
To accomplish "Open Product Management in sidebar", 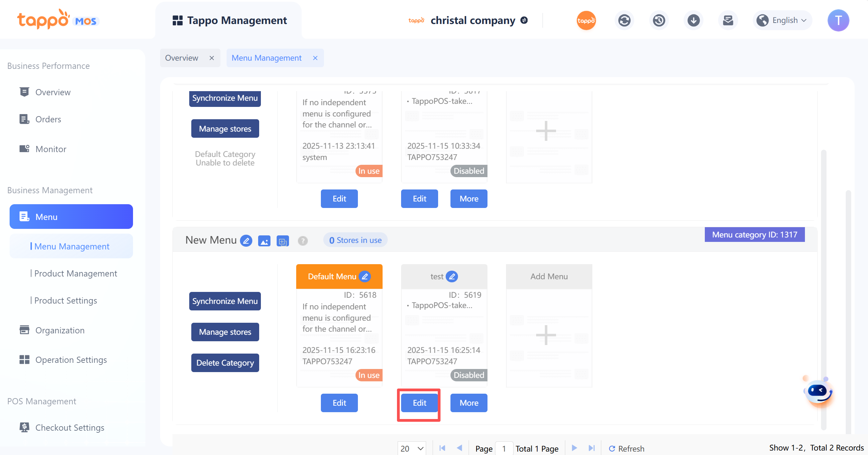I will pos(75,273).
